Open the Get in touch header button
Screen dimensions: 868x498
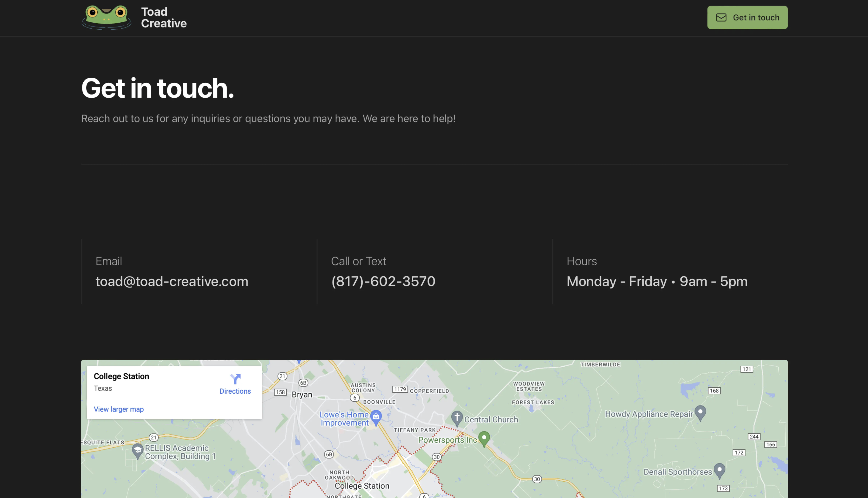click(x=747, y=17)
